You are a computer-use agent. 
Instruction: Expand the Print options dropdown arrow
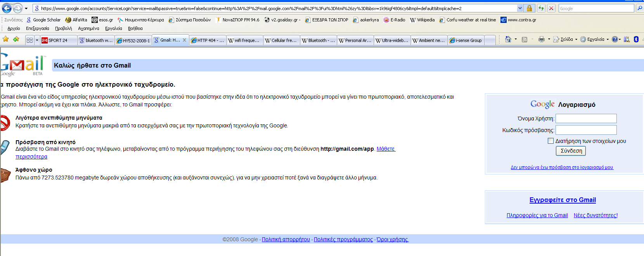549,39
